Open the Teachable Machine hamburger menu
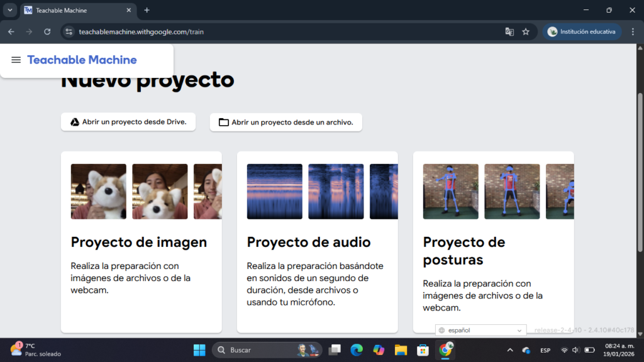Screen dimensions: 644x362 coord(16,60)
